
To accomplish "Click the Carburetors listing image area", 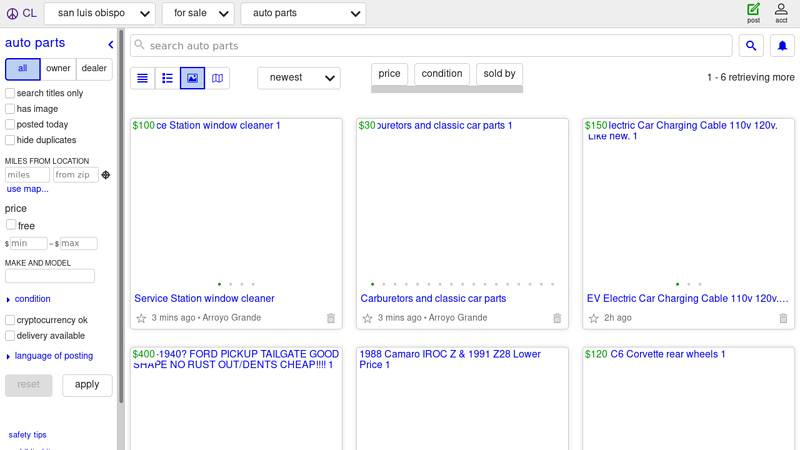I will [x=462, y=207].
